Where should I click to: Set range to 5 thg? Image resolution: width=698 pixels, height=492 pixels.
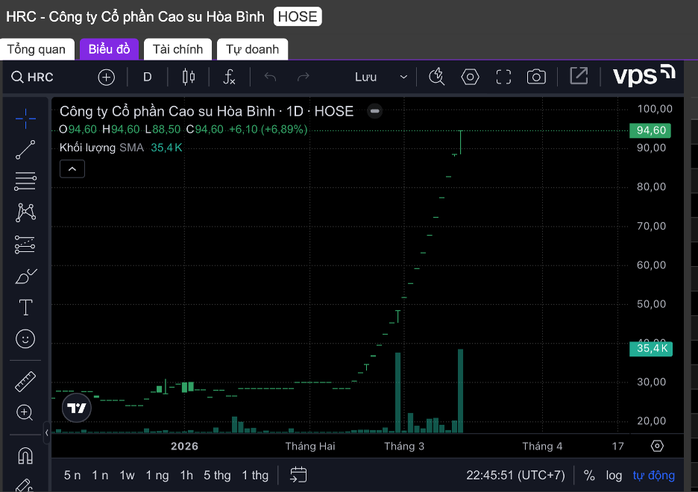(217, 475)
